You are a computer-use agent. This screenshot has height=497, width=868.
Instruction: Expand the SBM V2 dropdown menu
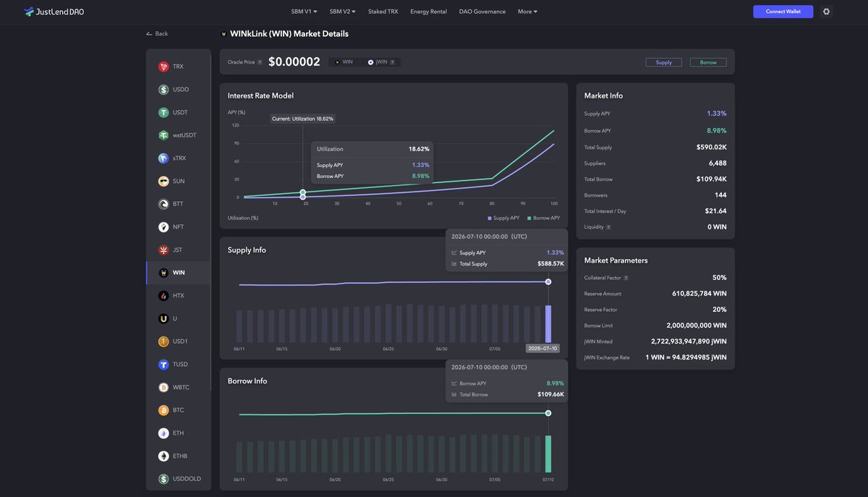pos(343,12)
